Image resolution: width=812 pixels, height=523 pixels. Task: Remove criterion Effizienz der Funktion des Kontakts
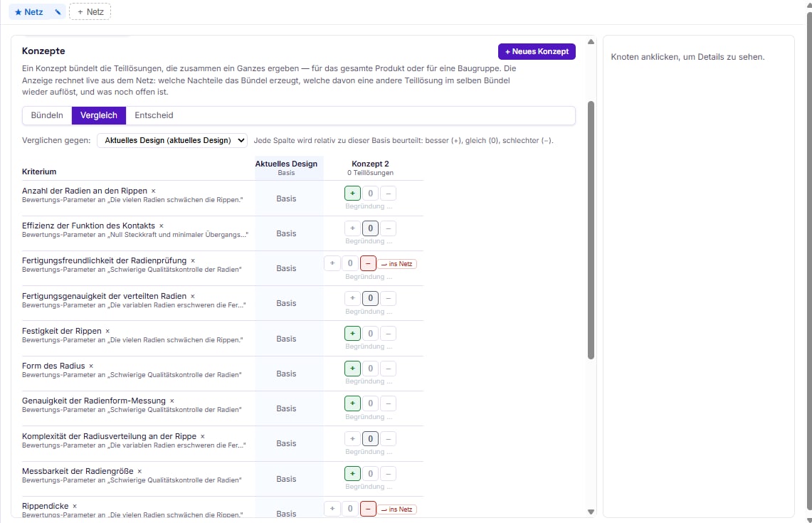tap(161, 226)
